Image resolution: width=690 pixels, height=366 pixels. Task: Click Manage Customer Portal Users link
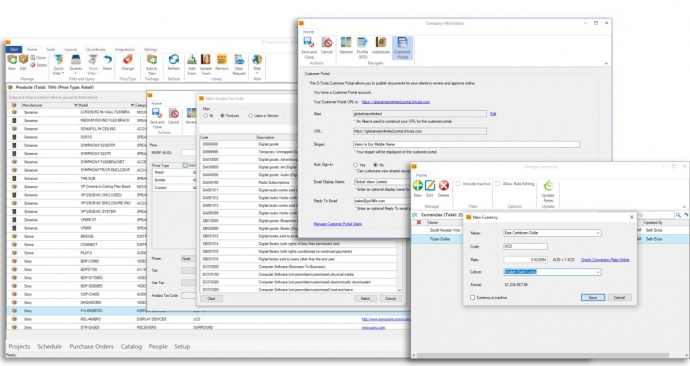pyautogui.click(x=338, y=224)
